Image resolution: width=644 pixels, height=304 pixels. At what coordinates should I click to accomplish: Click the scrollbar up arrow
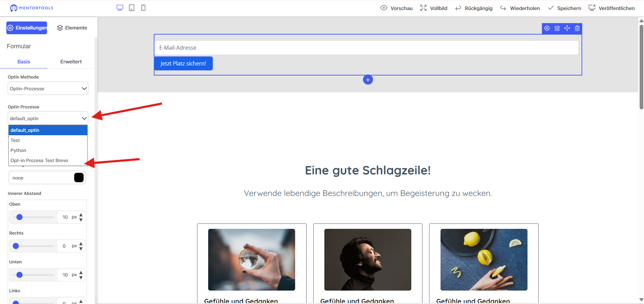pyautogui.click(x=641, y=21)
